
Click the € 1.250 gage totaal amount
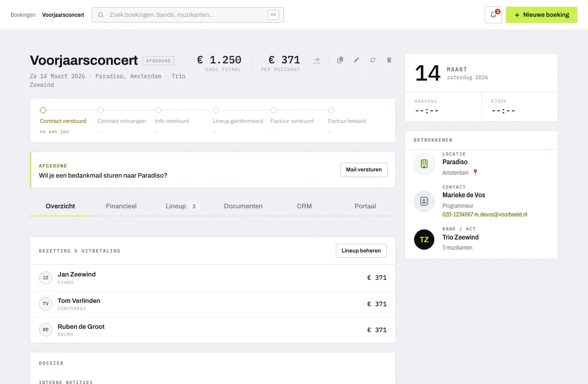click(219, 60)
